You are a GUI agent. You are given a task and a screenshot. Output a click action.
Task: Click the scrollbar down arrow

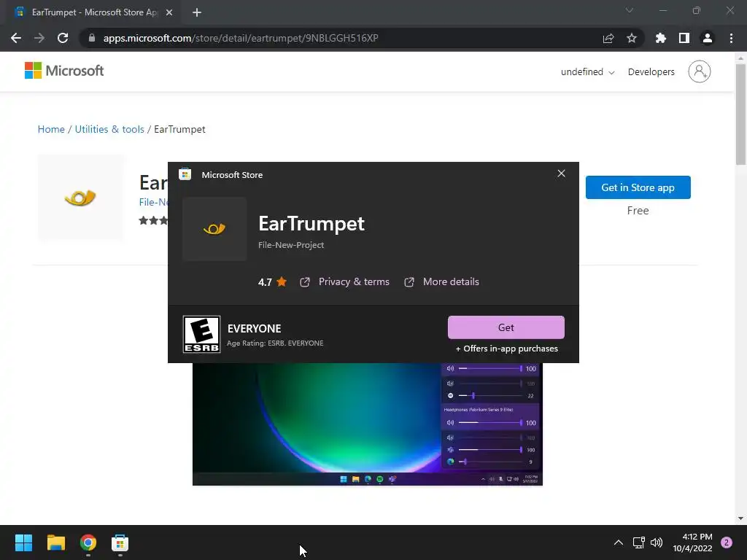[x=741, y=518]
